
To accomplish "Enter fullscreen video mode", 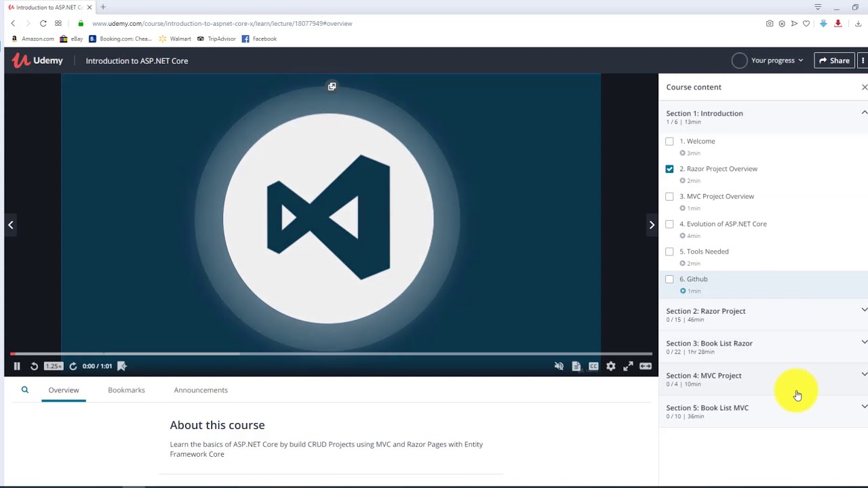I will [x=628, y=366].
